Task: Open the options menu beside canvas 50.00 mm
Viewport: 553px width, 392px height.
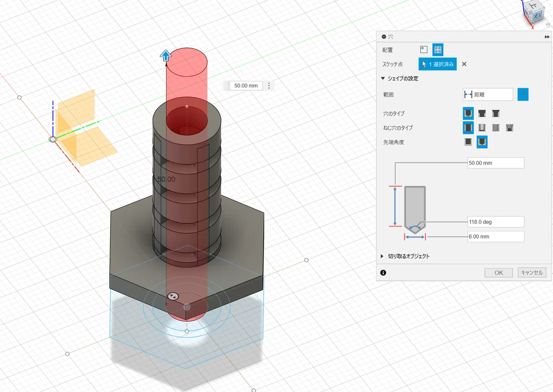Action: [269, 86]
